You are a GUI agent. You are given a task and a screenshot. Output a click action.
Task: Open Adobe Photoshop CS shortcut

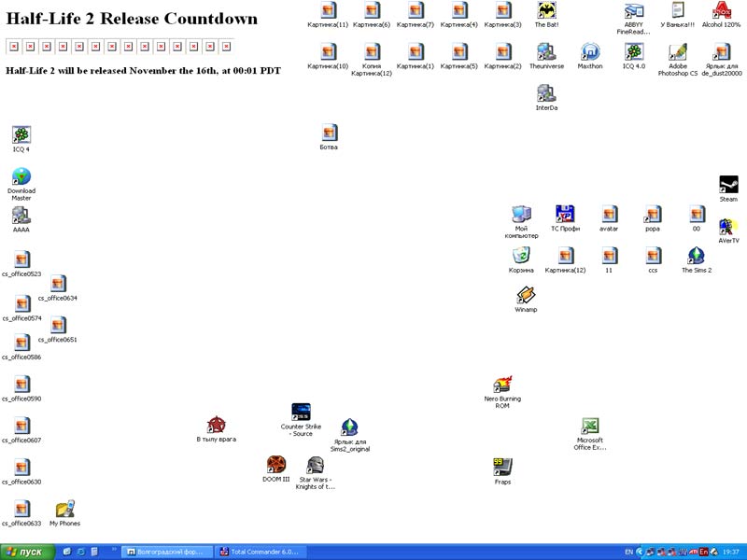pyautogui.click(x=678, y=52)
